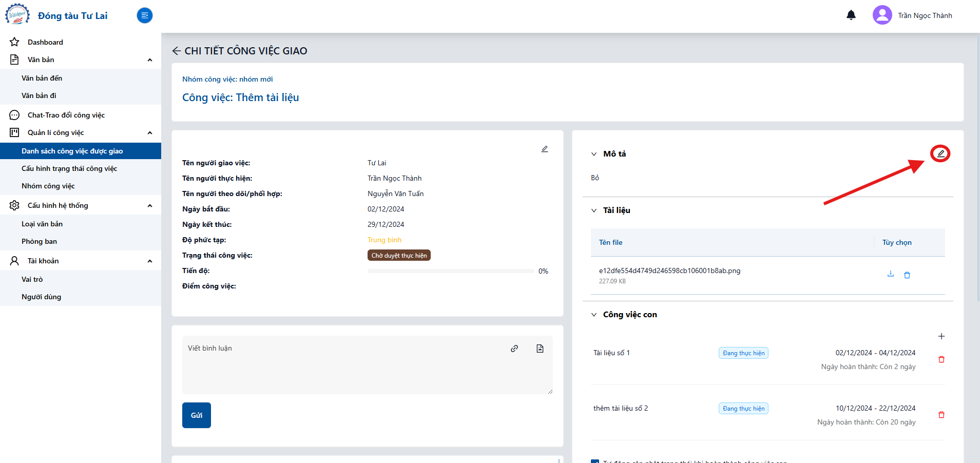Viewport: 980px width, 463px height.
Task: Edit the Mô tả description with pencil icon
Action: pyautogui.click(x=940, y=153)
